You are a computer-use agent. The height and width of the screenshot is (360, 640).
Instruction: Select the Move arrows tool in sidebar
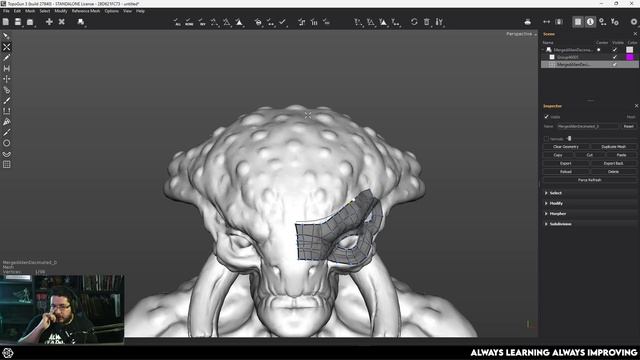pos(7,79)
